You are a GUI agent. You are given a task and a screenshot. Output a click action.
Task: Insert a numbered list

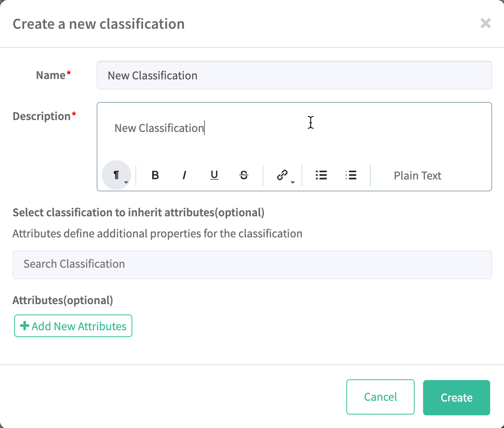point(351,175)
